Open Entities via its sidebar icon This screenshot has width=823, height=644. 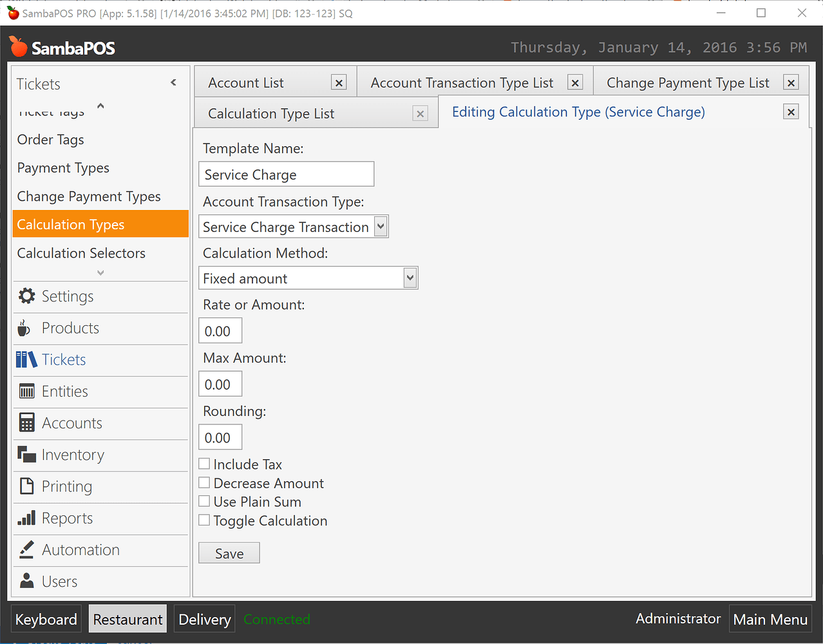pos(24,391)
